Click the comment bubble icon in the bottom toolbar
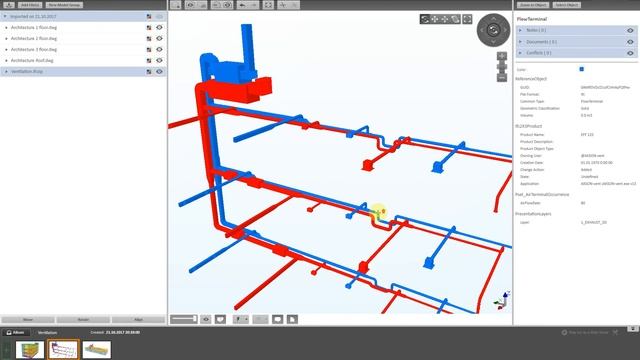This screenshot has width=640, height=360. pyautogui.click(x=278, y=319)
